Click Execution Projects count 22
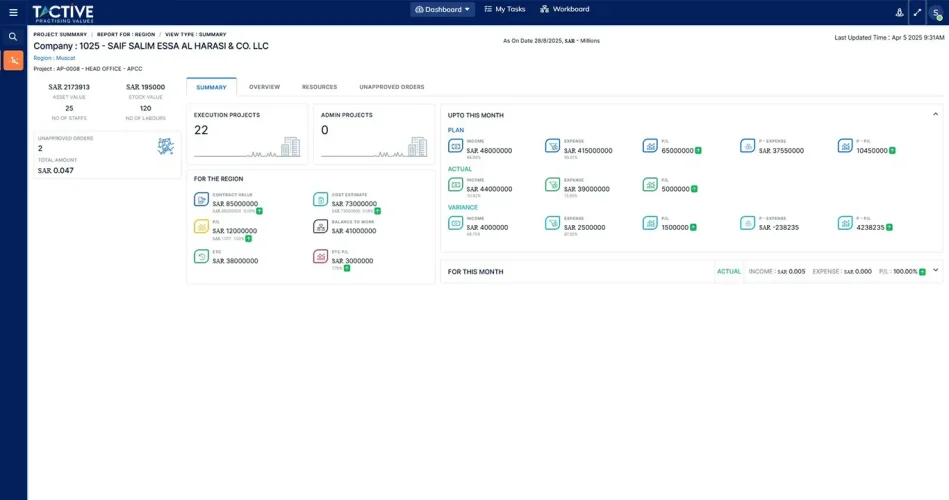Image resolution: width=949 pixels, height=500 pixels. 201,130
